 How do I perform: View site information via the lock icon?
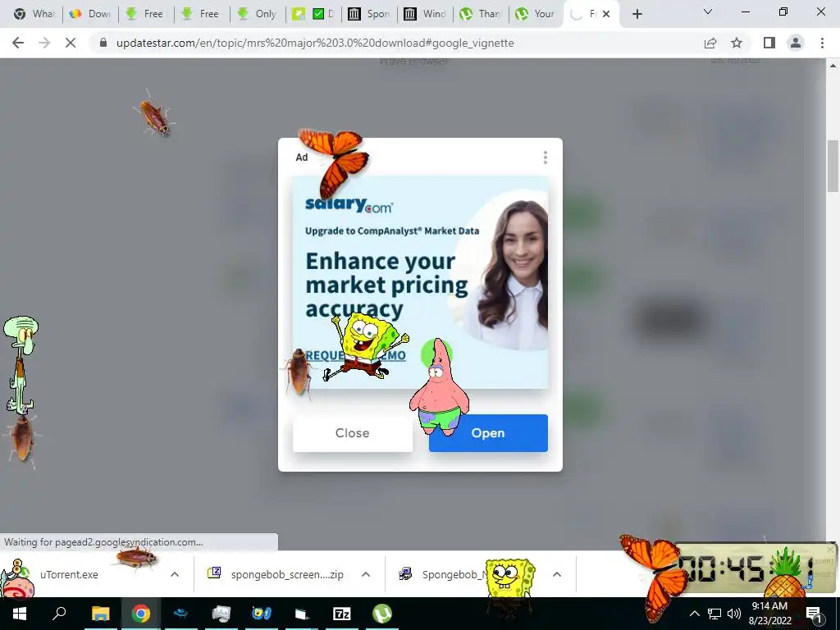(x=103, y=43)
